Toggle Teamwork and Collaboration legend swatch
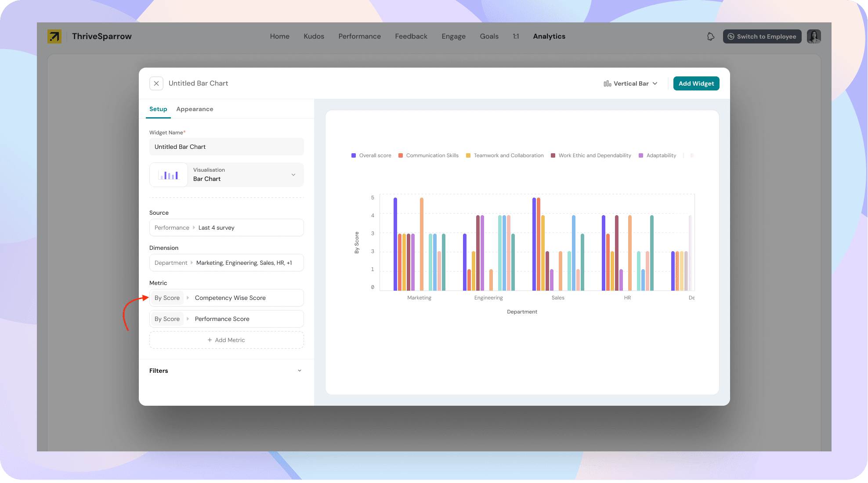868x483 pixels. [x=468, y=155]
